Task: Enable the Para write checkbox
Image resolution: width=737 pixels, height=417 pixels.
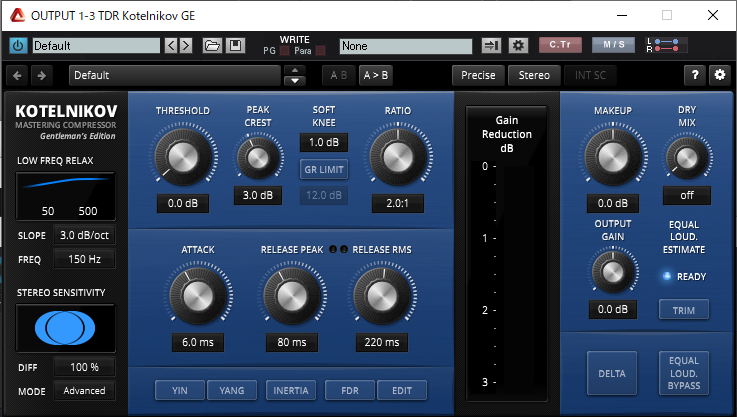Action: [321, 51]
